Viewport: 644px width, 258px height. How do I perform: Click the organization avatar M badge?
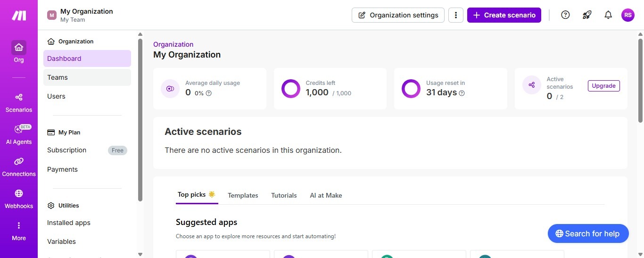tap(52, 15)
